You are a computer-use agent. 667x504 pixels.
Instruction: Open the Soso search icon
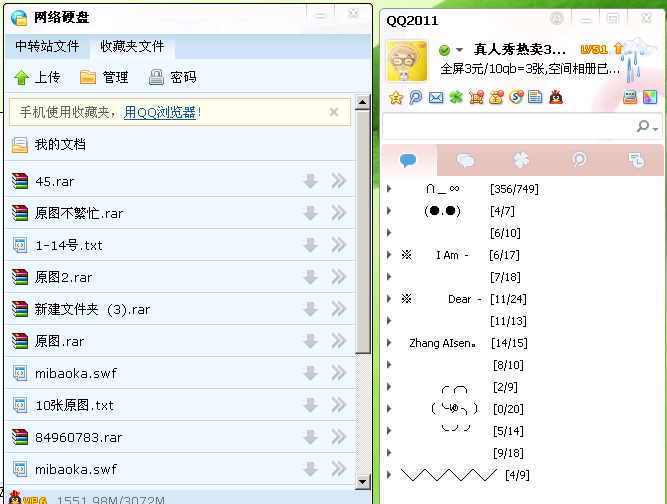coord(516,97)
